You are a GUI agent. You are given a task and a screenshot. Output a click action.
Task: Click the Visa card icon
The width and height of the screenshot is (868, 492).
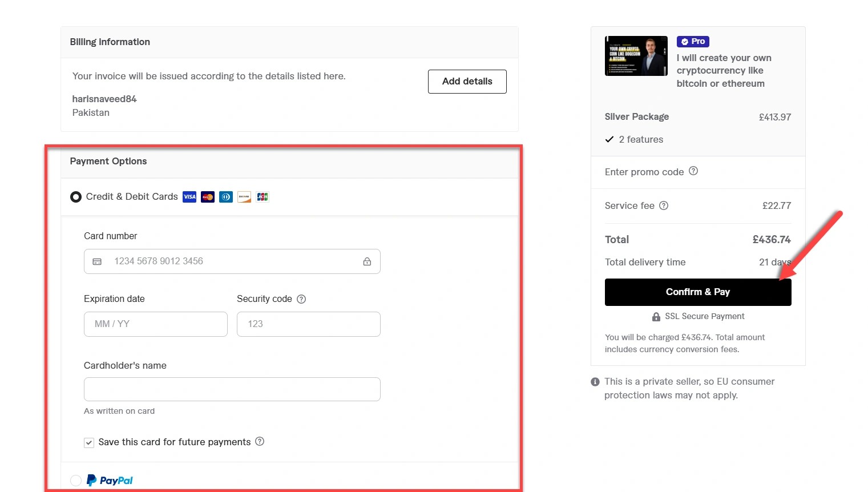pyautogui.click(x=189, y=197)
